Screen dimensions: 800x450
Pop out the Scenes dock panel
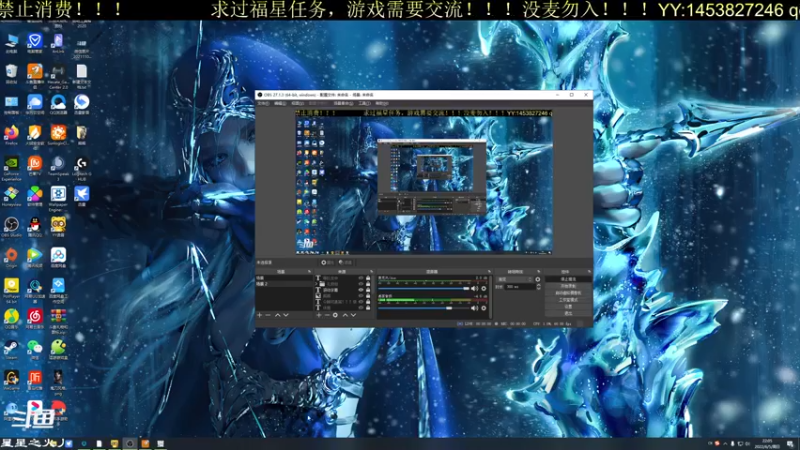click(x=309, y=271)
